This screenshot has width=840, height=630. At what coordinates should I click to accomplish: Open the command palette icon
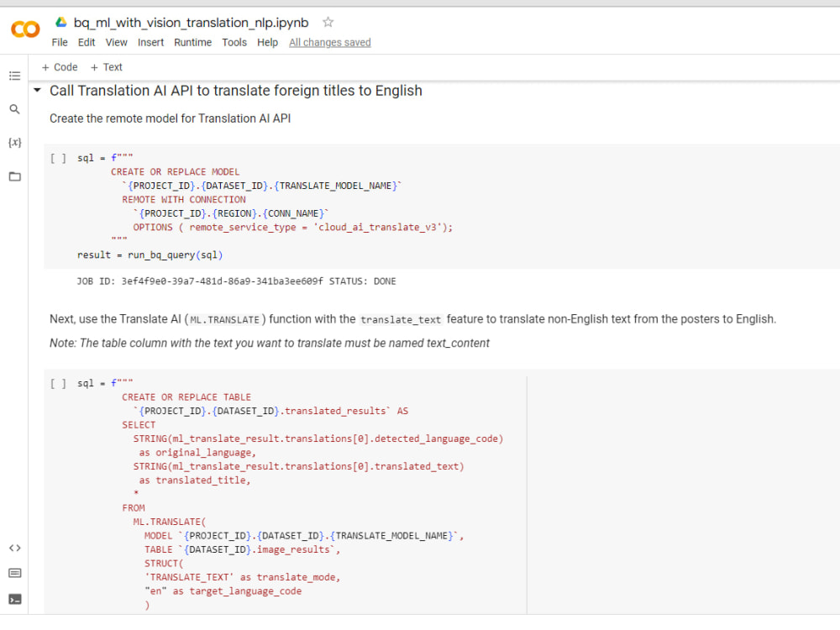[14, 573]
